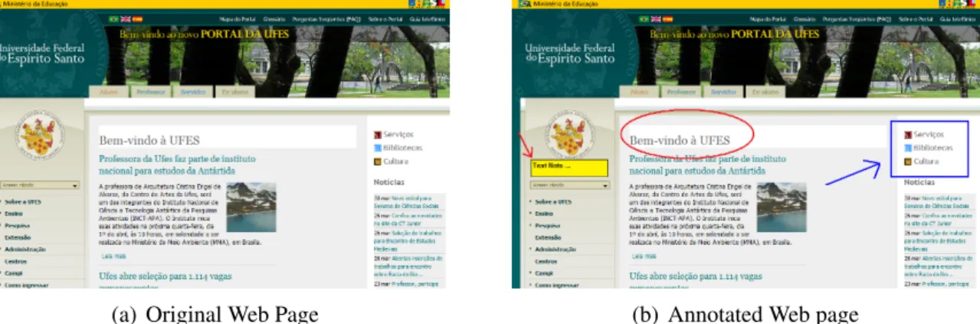The width and height of the screenshot is (980, 324).
Task: Click the Universidade Federal do Espírito Santo logo on annotated page
Action: (x=572, y=54)
